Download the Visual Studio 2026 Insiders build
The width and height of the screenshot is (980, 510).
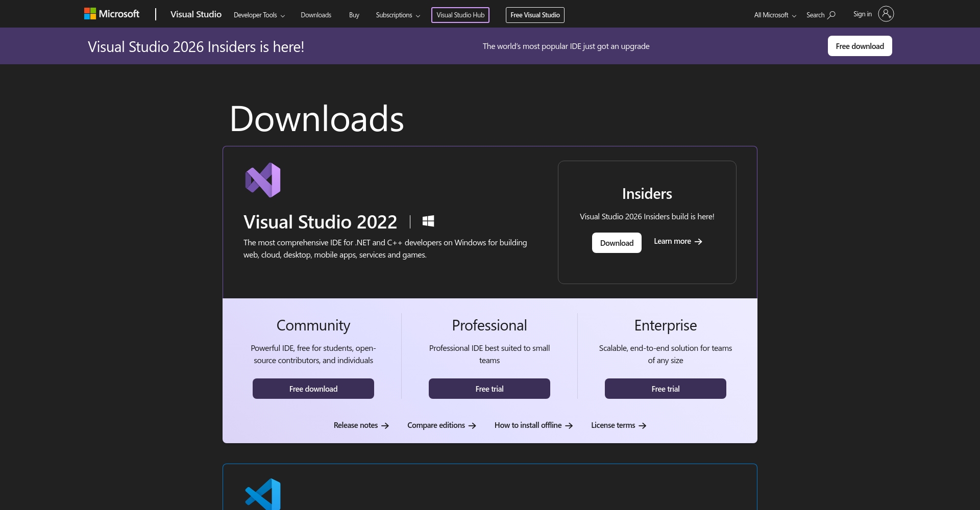(616, 242)
